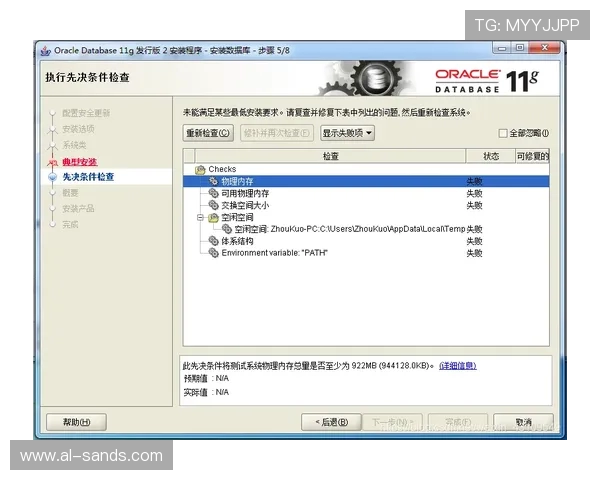Click the 状态 column header
This screenshot has height=480, width=600.
tap(490, 156)
